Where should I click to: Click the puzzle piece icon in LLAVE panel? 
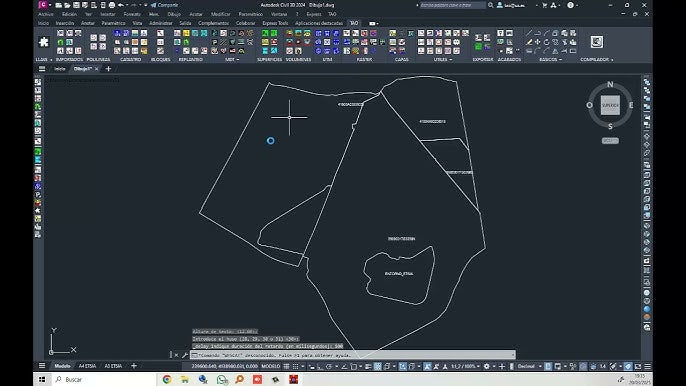[44, 42]
